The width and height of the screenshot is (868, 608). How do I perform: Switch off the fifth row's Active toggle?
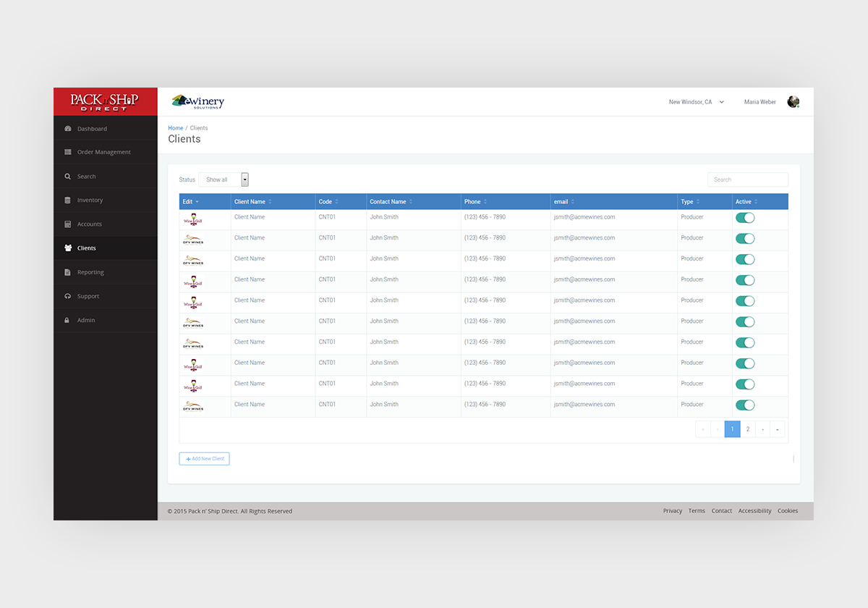pos(744,300)
